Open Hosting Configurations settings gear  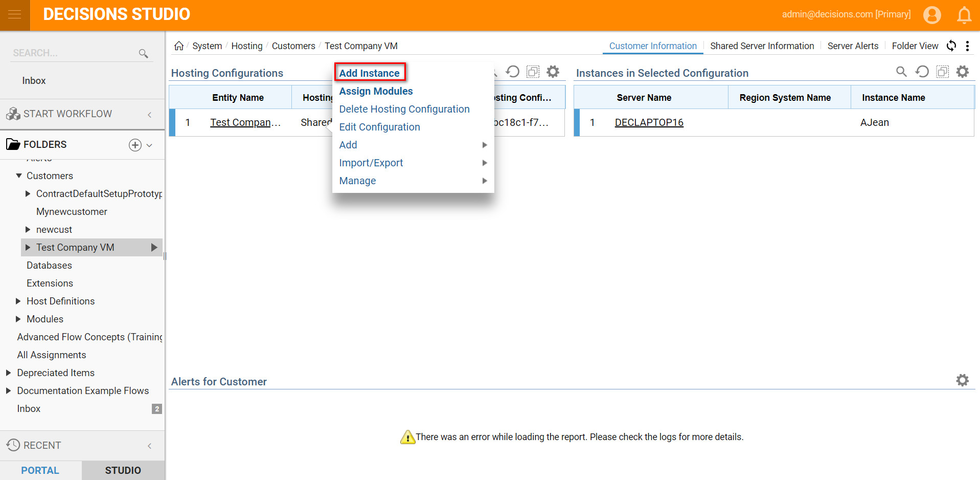(553, 72)
